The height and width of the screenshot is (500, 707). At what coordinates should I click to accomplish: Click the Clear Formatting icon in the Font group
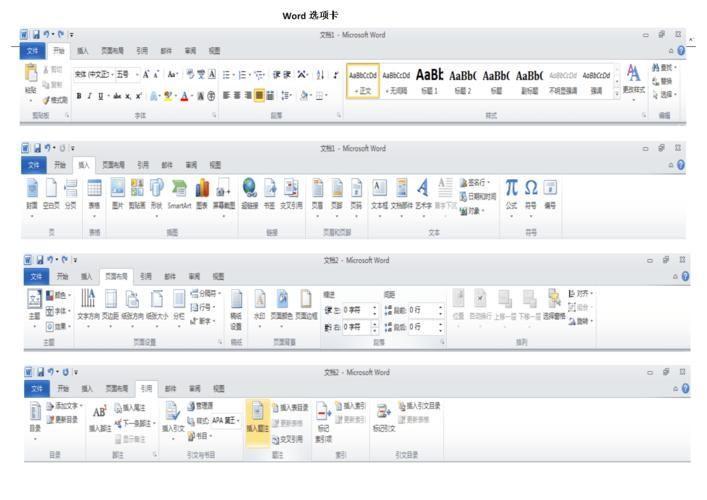(191, 74)
